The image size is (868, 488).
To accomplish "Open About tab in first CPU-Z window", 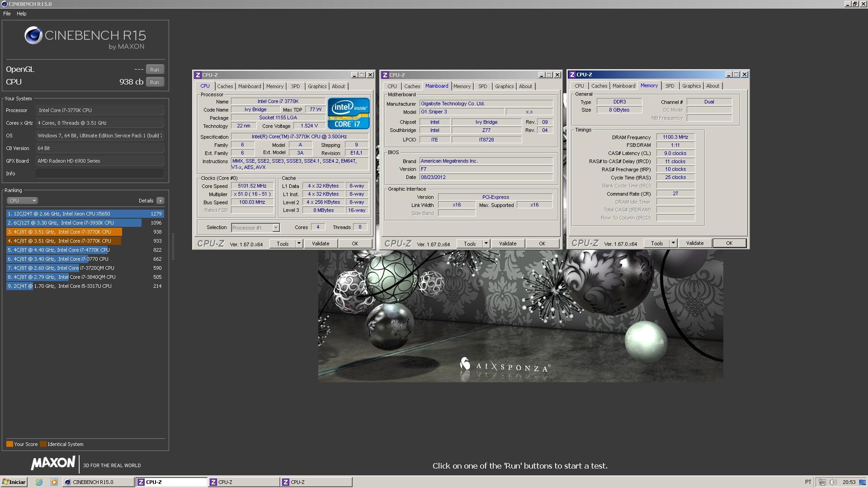I will tap(339, 86).
